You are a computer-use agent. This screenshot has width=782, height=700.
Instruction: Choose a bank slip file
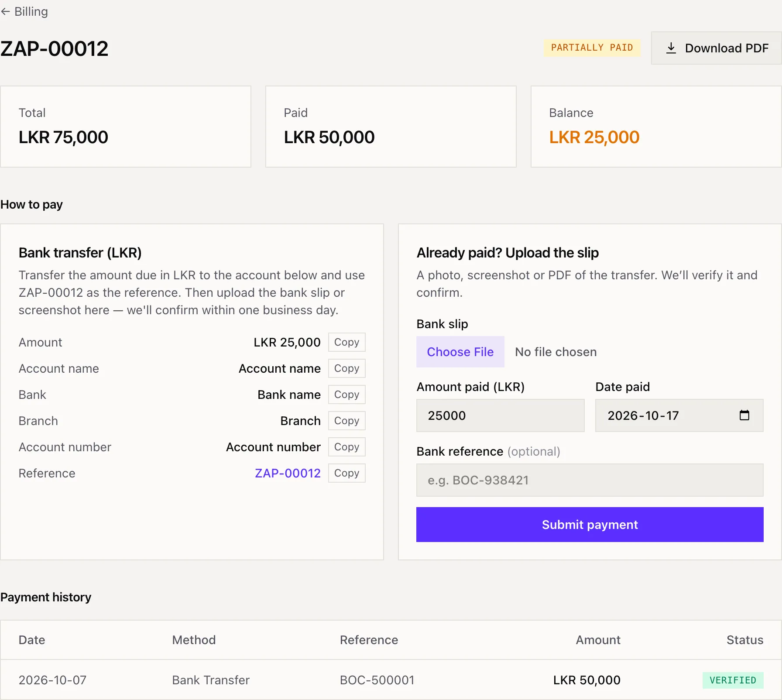[x=460, y=352]
